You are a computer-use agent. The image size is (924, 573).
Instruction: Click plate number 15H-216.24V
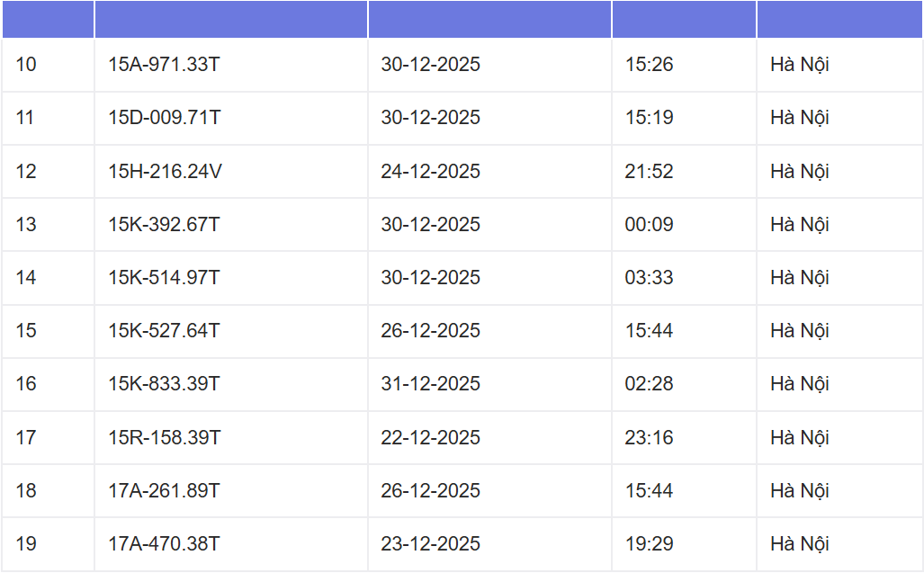click(165, 171)
